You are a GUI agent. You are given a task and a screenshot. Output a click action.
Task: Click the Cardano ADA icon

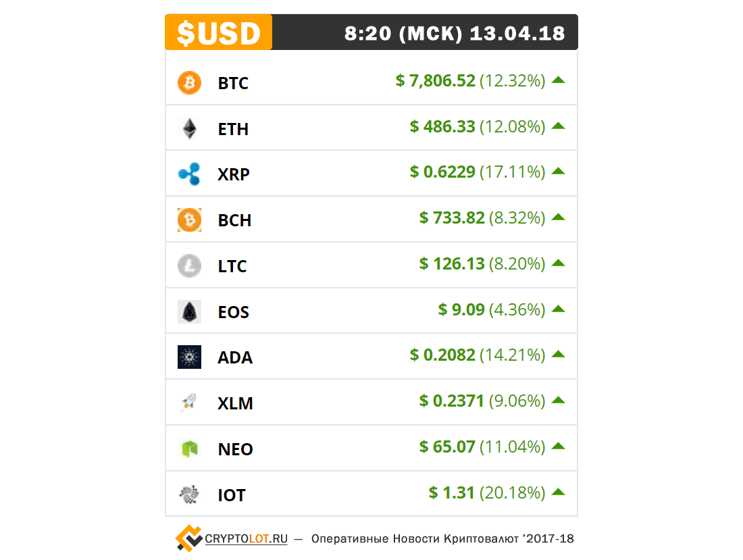point(189,357)
